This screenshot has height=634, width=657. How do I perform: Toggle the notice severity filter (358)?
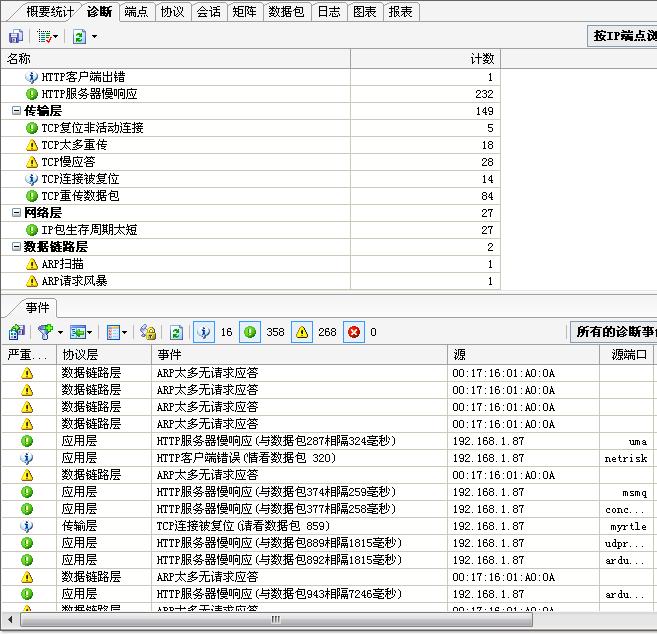[250, 332]
